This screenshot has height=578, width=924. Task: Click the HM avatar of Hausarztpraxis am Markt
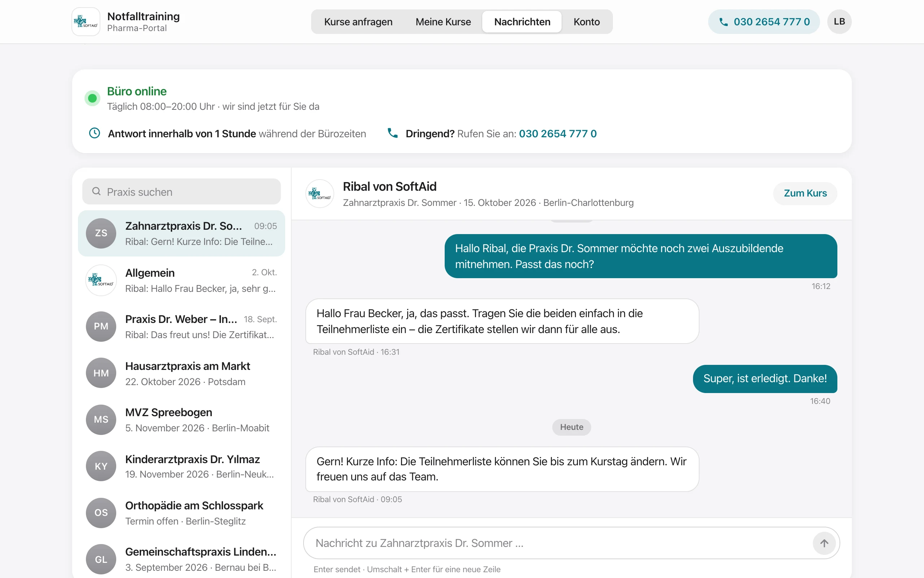click(x=101, y=373)
